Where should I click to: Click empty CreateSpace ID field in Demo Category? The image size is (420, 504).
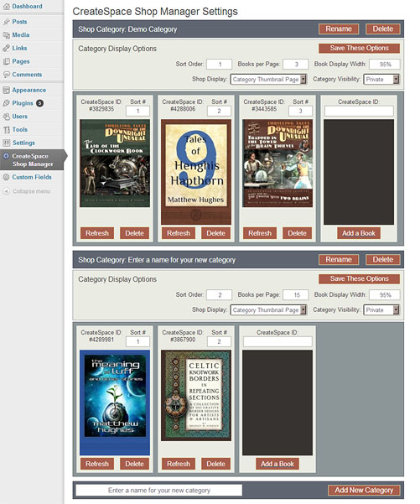[x=359, y=112]
